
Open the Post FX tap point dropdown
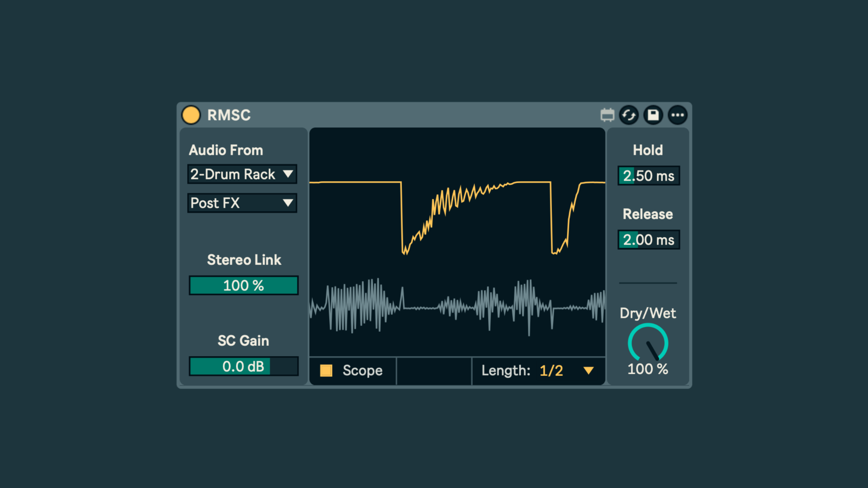(x=242, y=203)
